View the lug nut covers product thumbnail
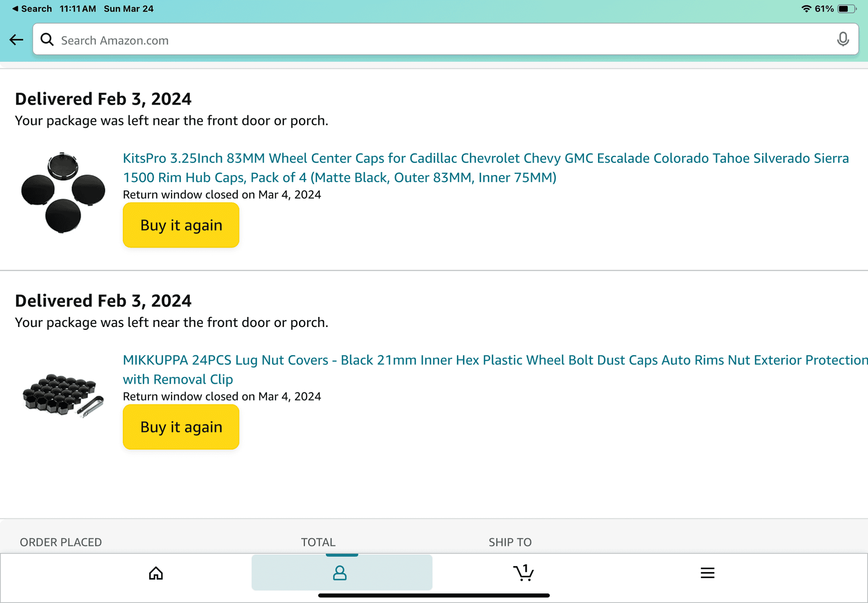868x603 pixels. [x=63, y=396]
